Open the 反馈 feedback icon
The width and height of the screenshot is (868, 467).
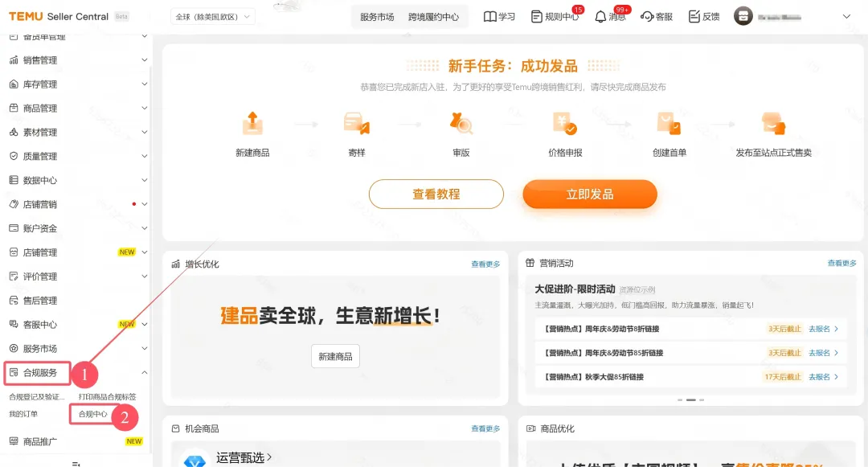[704, 17]
